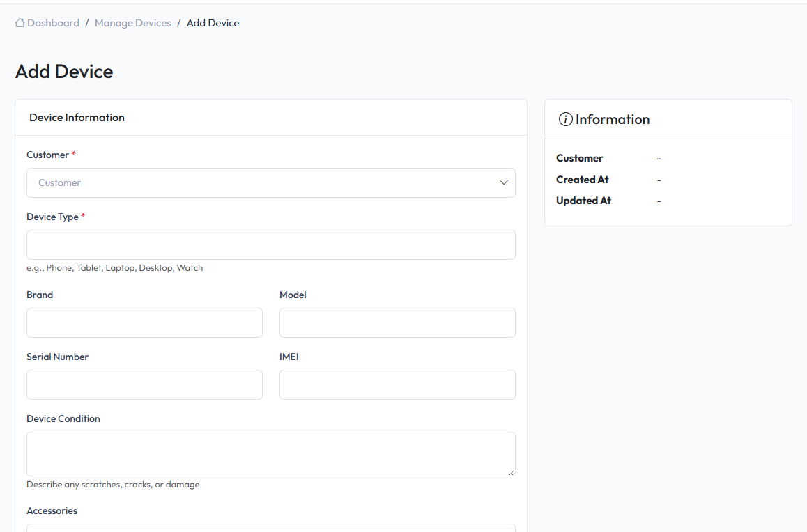Screen dimensions: 807x532
Task: Click the Device Information card header
Action: [77, 118]
